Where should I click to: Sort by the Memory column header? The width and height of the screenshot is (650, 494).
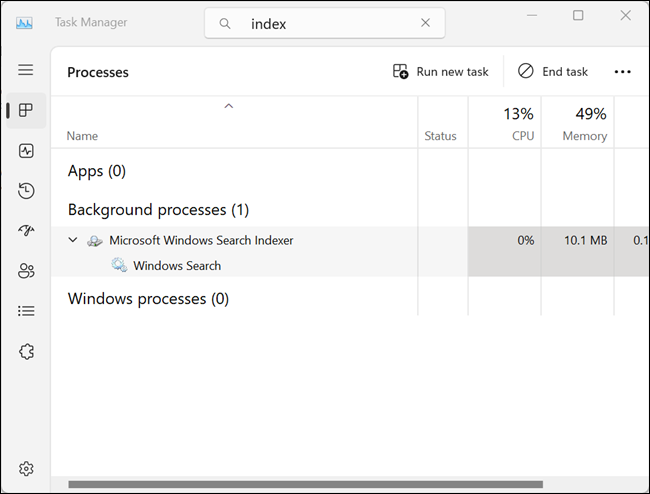[x=577, y=123]
